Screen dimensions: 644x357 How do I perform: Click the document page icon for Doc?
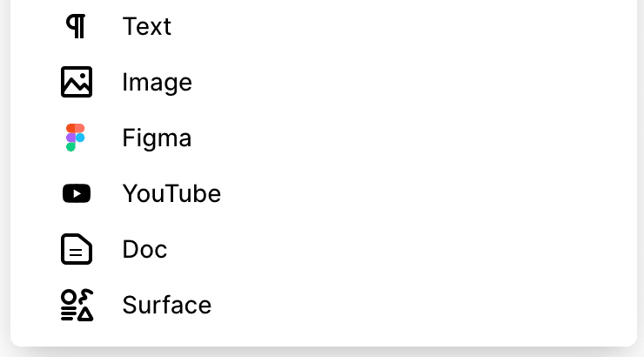77,249
